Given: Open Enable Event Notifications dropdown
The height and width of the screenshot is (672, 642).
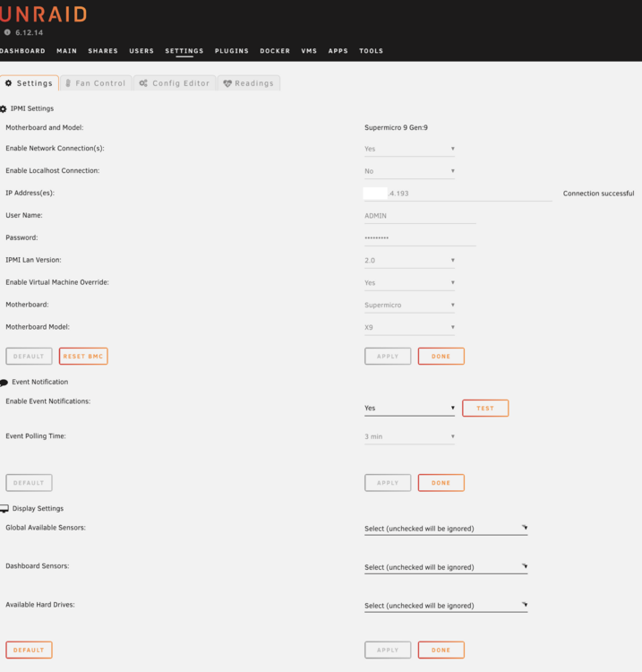Looking at the screenshot, I should tap(409, 408).
